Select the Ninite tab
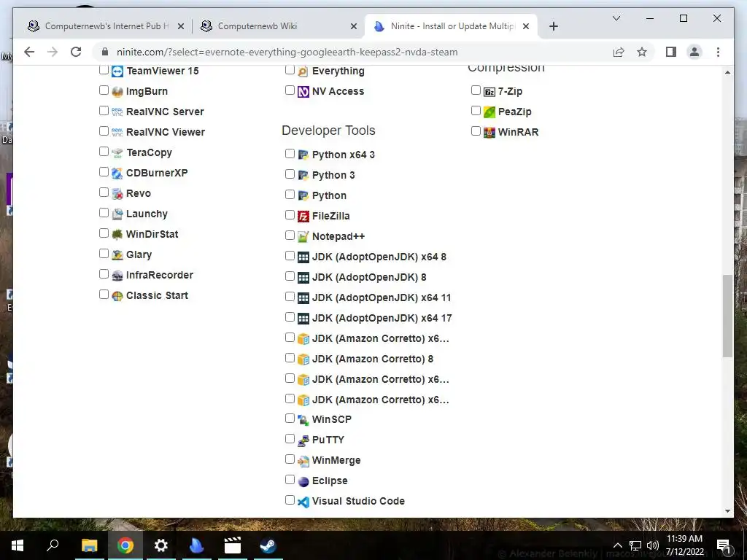This screenshot has width=747, height=560. [x=451, y=26]
